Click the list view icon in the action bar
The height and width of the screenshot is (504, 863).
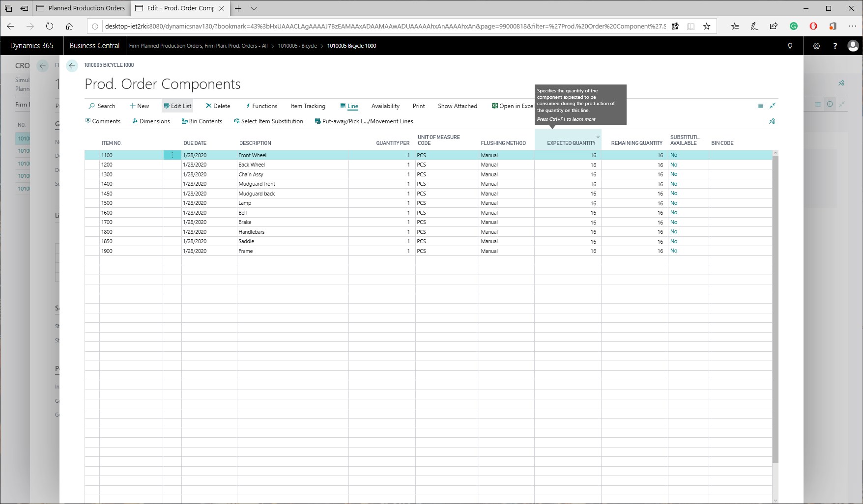tap(760, 106)
